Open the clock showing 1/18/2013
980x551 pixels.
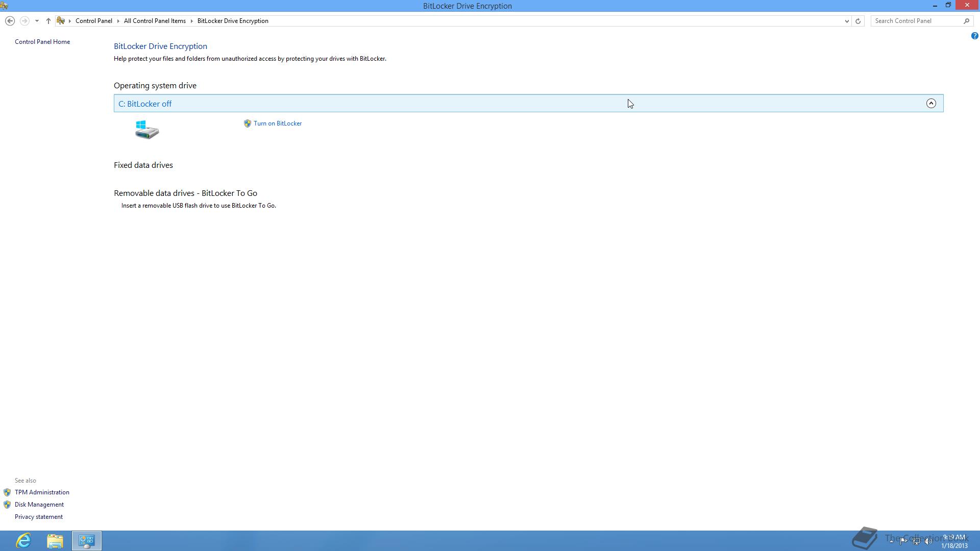point(954,541)
